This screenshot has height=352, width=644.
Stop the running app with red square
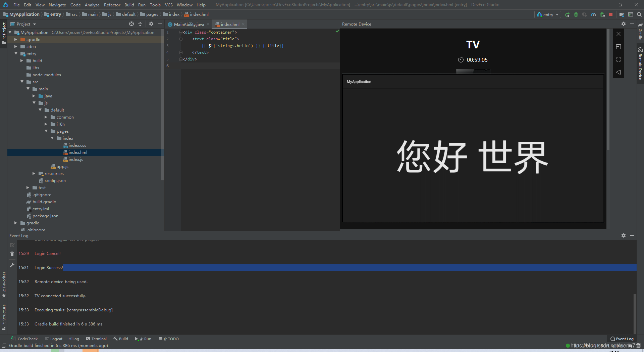coord(611,15)
